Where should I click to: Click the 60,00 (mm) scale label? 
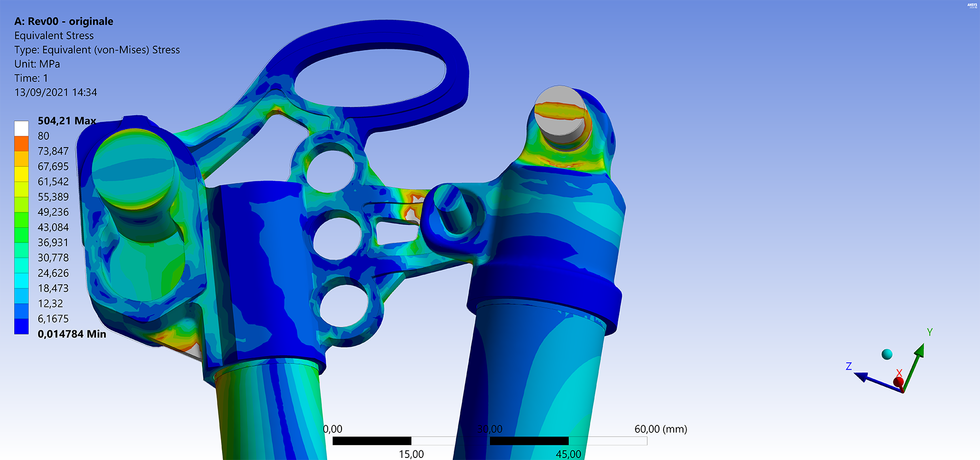coord(660,429)
